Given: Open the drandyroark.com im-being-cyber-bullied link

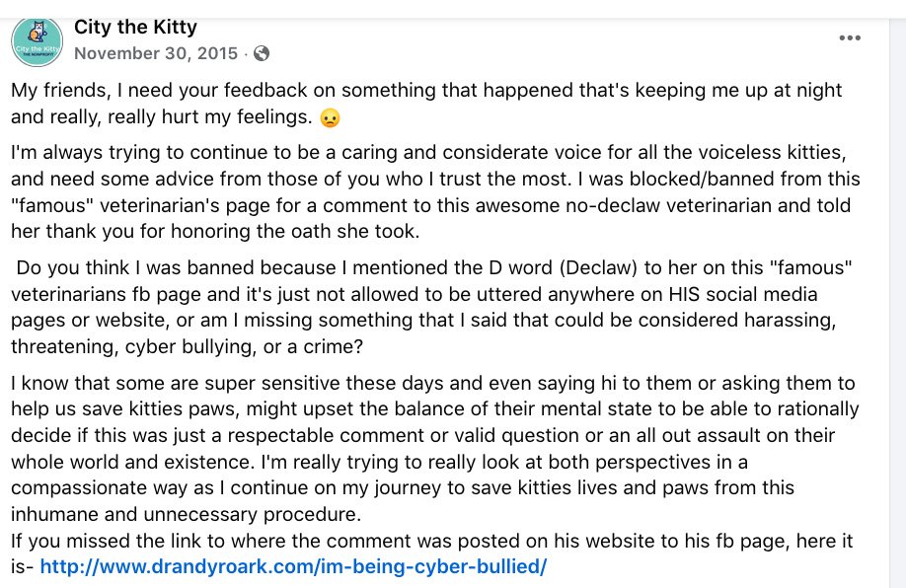Looking at the screenshot, I should point(293,566).
